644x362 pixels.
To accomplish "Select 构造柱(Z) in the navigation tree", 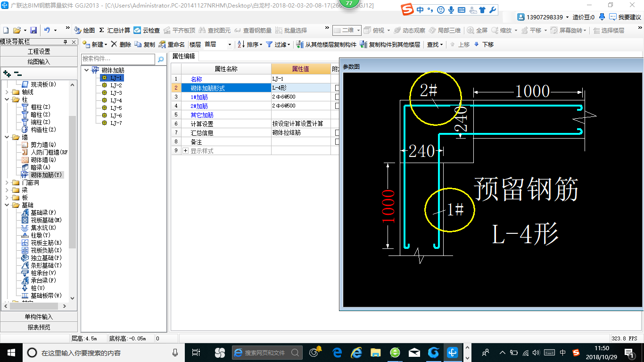I will click(43, 130).
